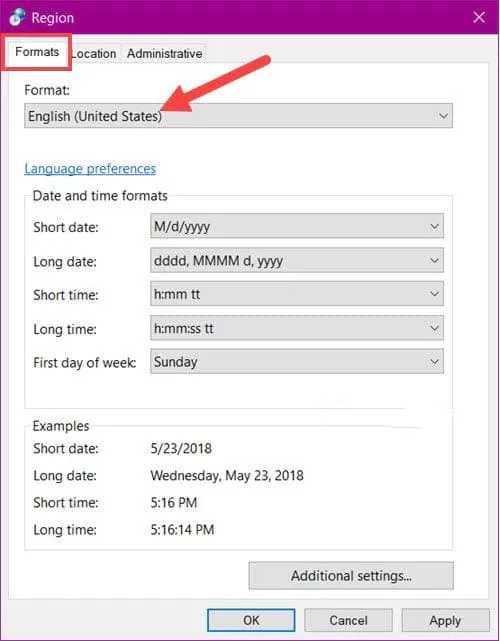Confirm changes with OK button
The width and height of the screenshot is (500, 641).
251,620
